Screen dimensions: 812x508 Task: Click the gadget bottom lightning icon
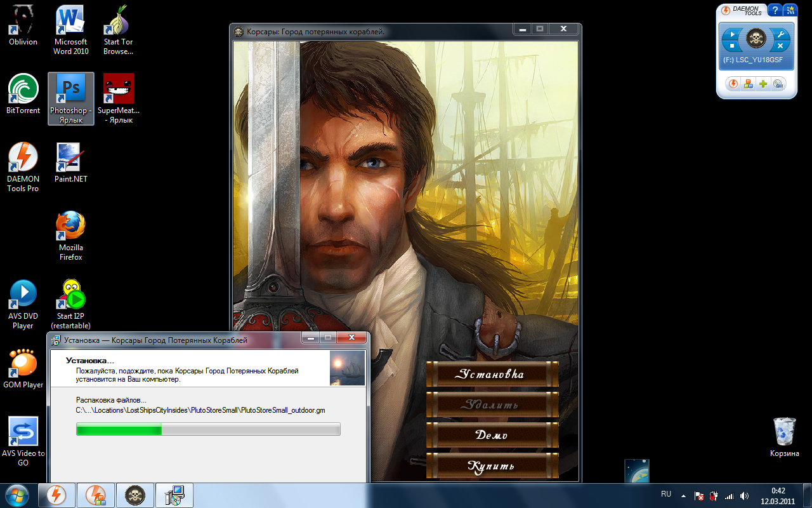coord(733,83)
